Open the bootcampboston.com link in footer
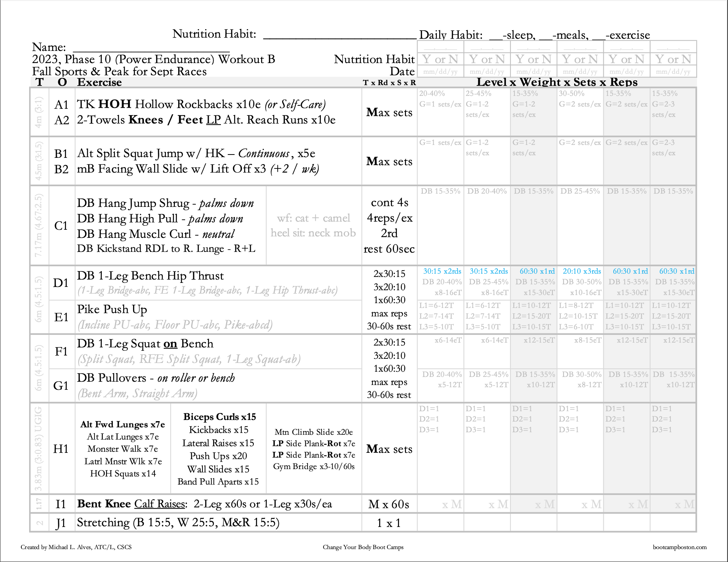The image size is (728, 562). [680, 547]
